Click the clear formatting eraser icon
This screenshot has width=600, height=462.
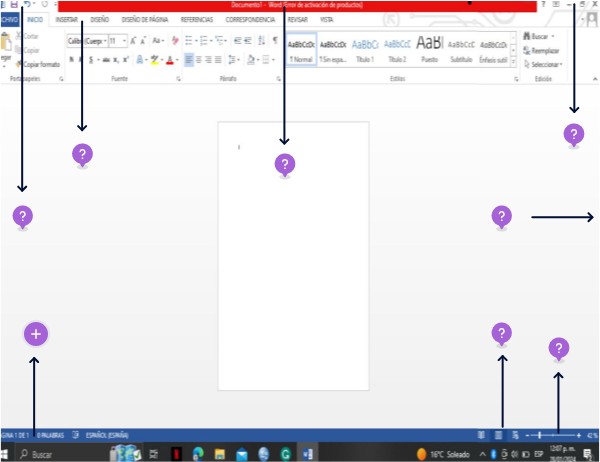coord(175,41)
